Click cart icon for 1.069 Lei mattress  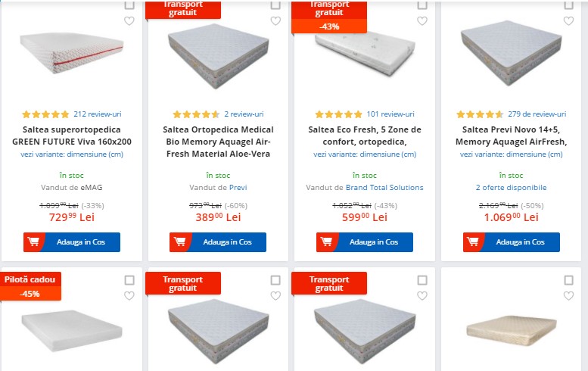(x=474, y=242)
